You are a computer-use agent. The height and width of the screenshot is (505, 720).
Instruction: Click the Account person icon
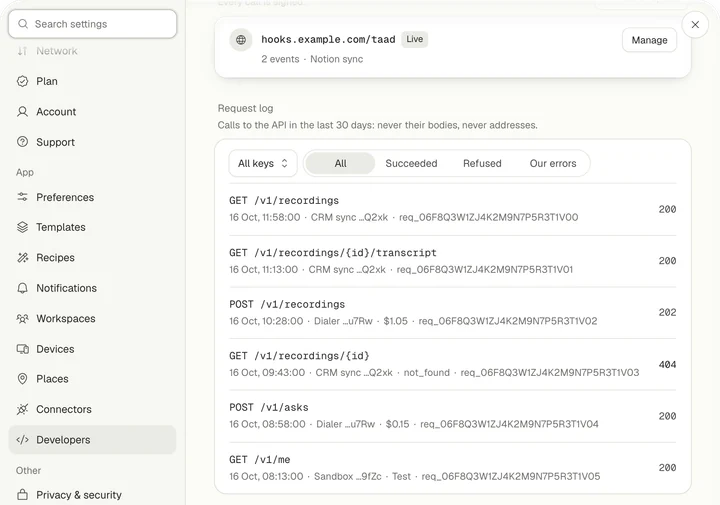22,112
